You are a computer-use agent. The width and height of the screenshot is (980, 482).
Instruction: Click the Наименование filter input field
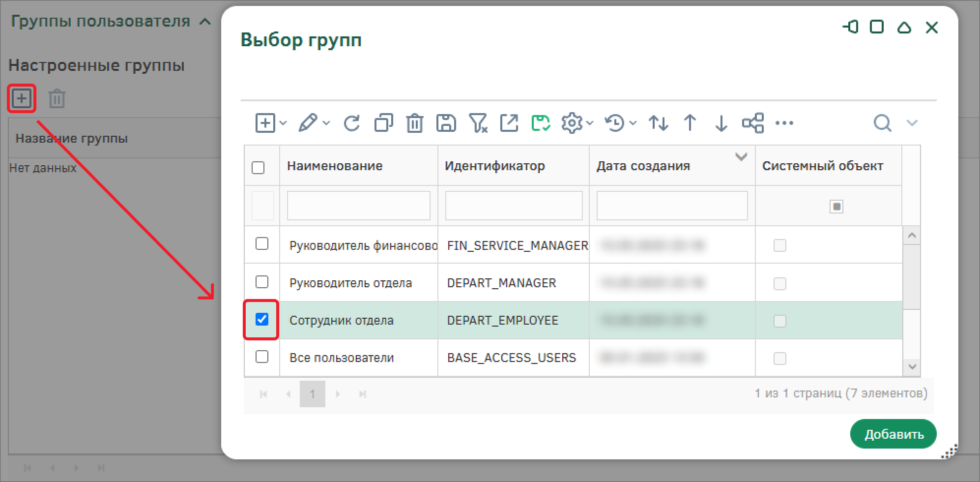pyautogui.click(x=358, y=206)
